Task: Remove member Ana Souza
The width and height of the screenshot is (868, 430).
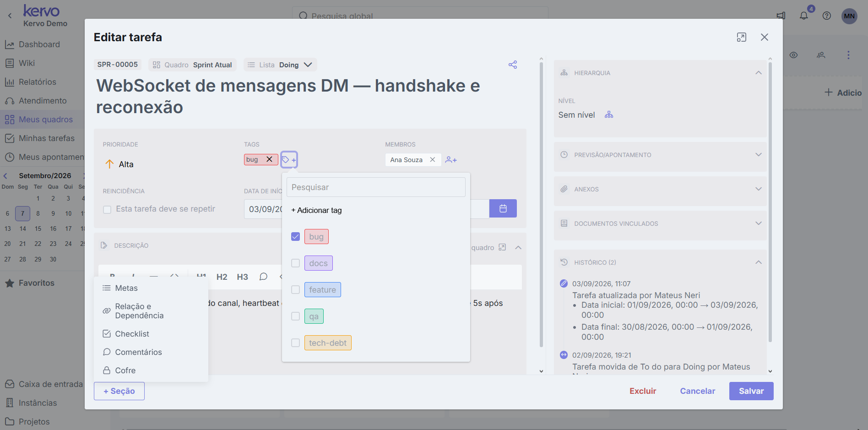Action: pos(432,160)
